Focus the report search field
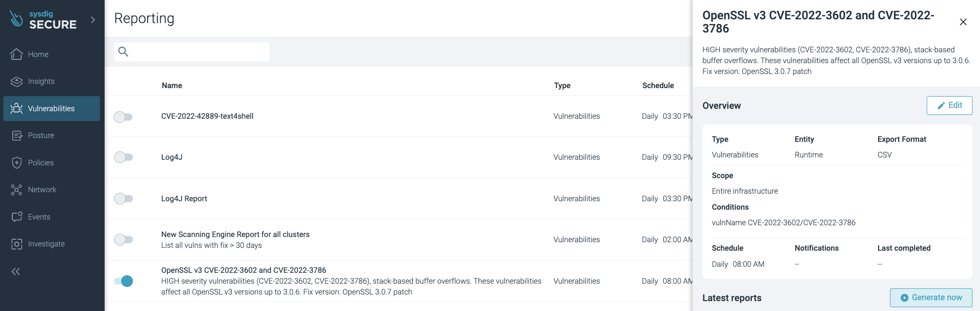Viewport: 980px width, 311px height. coord(192,52)
